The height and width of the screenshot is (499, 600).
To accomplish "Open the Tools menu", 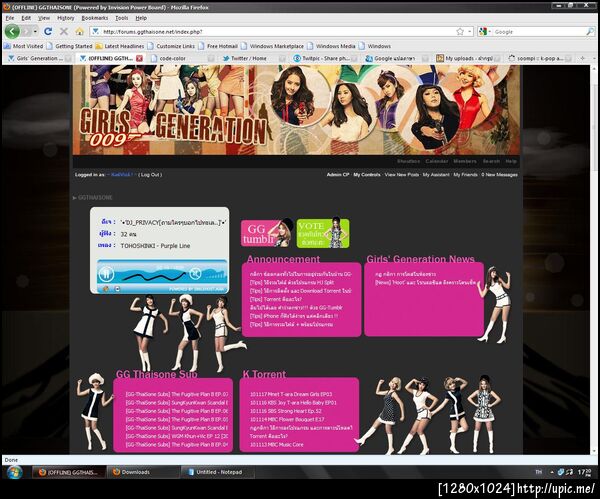I will (121, 18).
